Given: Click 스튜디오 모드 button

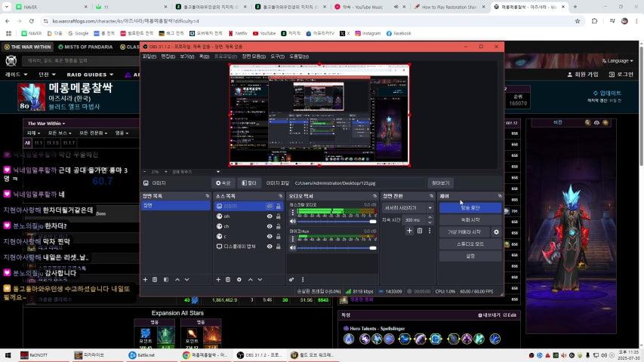Looking at the screenshot, I should [x=470, y=244].
